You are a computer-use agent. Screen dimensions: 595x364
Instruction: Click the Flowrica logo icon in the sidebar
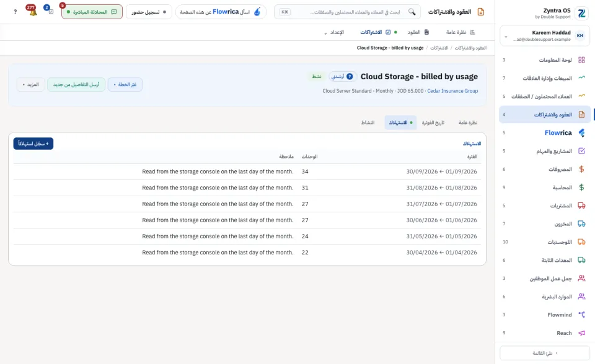point(581,132)
